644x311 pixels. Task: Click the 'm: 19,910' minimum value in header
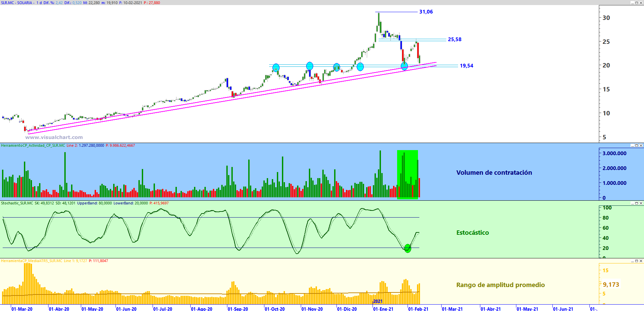[x=109, y=3]
